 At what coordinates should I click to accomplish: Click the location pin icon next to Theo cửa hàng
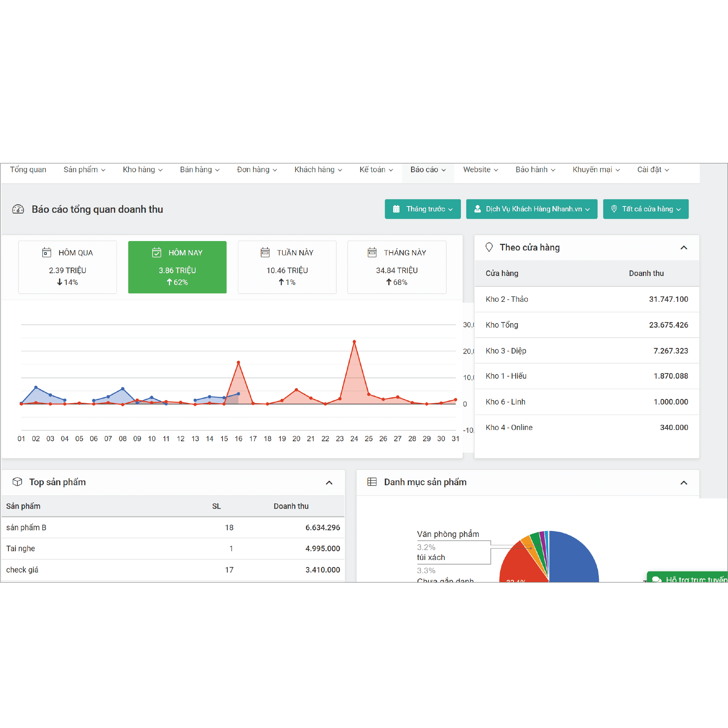coord(489,247)
